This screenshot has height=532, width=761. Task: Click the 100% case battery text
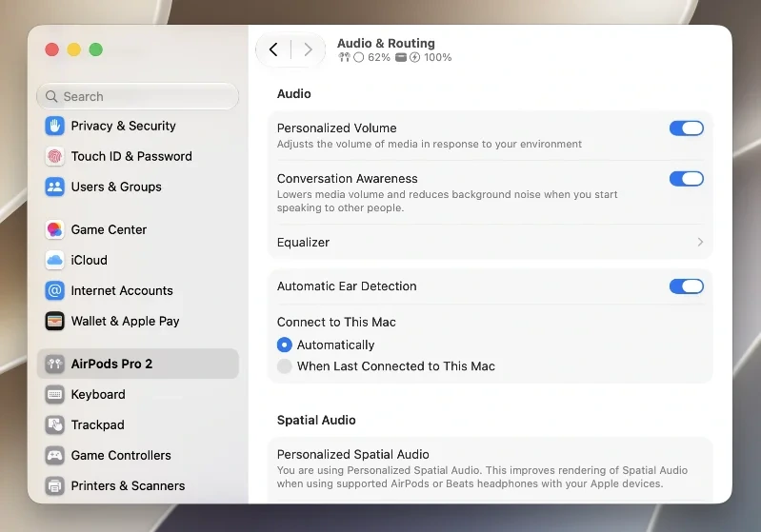pyautogui.click(x=438, y=57)
